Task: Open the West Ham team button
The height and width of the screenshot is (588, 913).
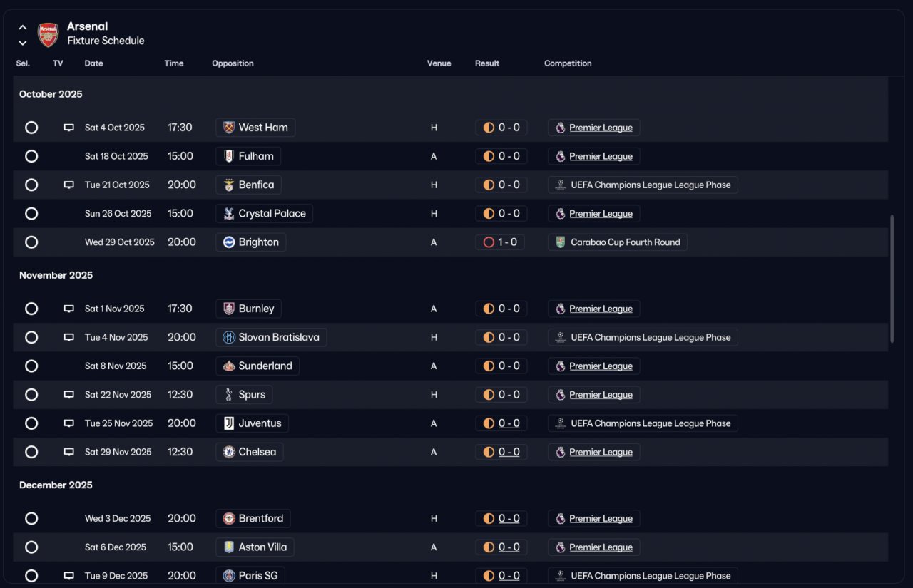Action: pyautogui.click(x=255, y=128)
